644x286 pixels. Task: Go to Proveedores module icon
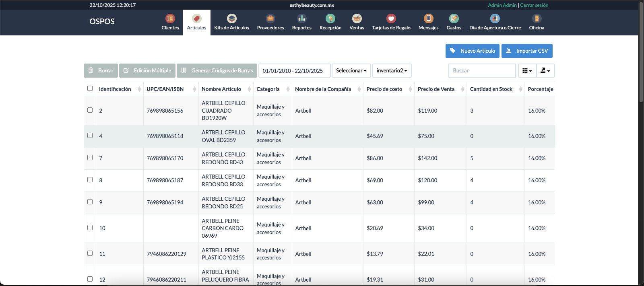click(270, 19)
